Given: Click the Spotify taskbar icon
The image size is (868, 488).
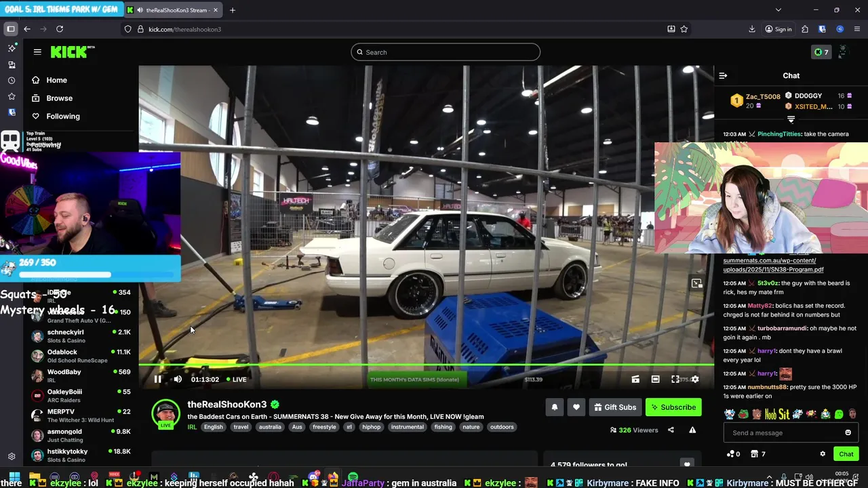Looking at the screenshot, I should click(x=353, y=478).
